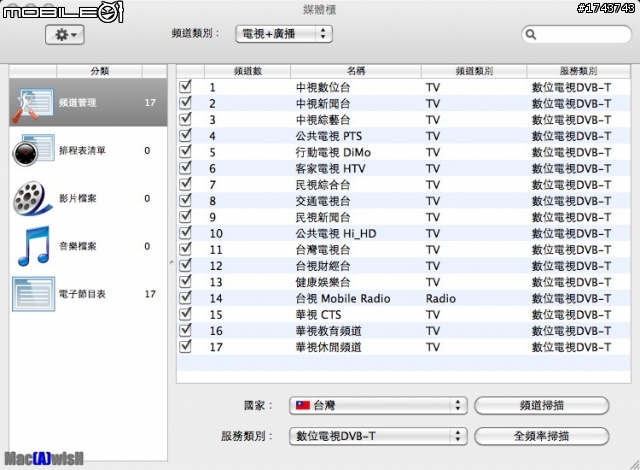
Task: Toggle checkbox for 民視新聞台
Action: click(185, 216)
